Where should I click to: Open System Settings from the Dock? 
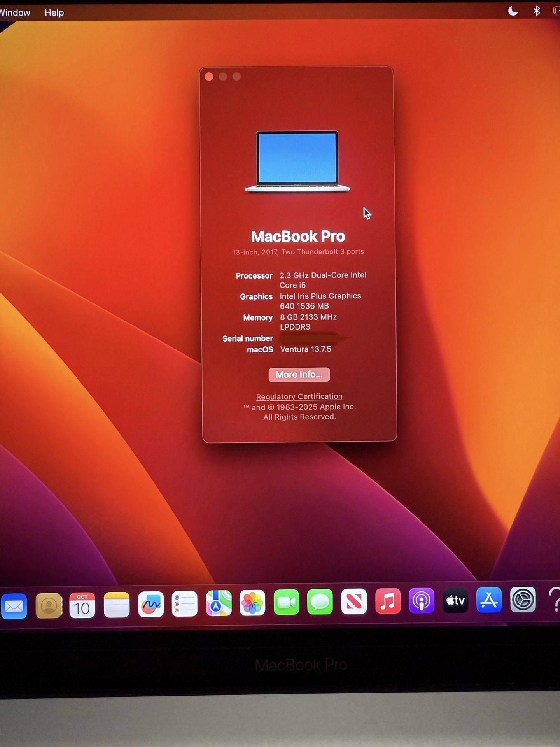(x=523, y=600)
